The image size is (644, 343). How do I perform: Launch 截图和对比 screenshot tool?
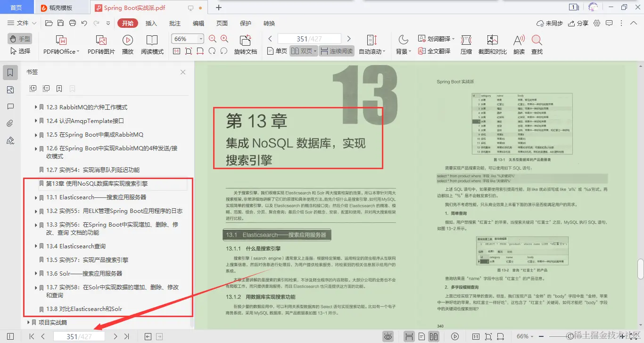click(x=492, y=44)
